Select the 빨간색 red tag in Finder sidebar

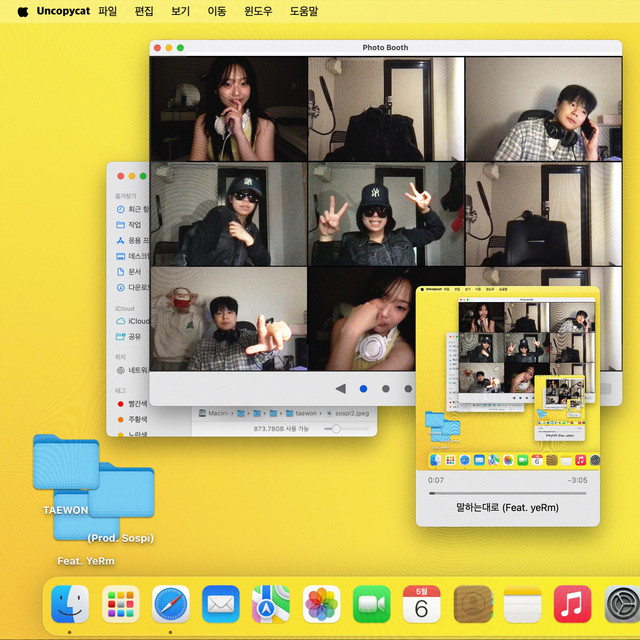134,403
